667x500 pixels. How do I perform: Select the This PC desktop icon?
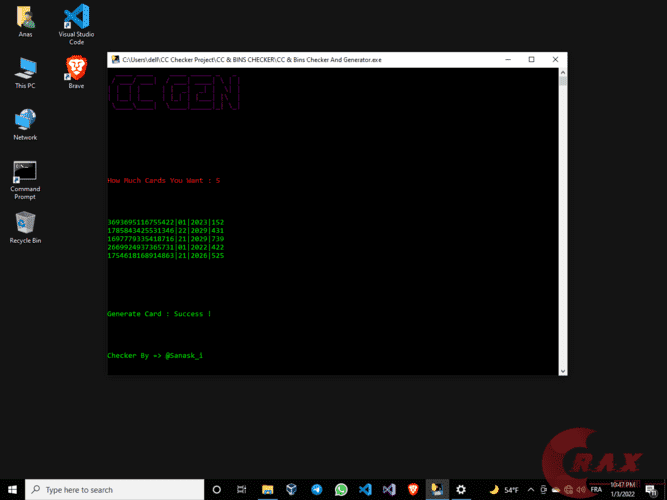[x=25, y=73]
